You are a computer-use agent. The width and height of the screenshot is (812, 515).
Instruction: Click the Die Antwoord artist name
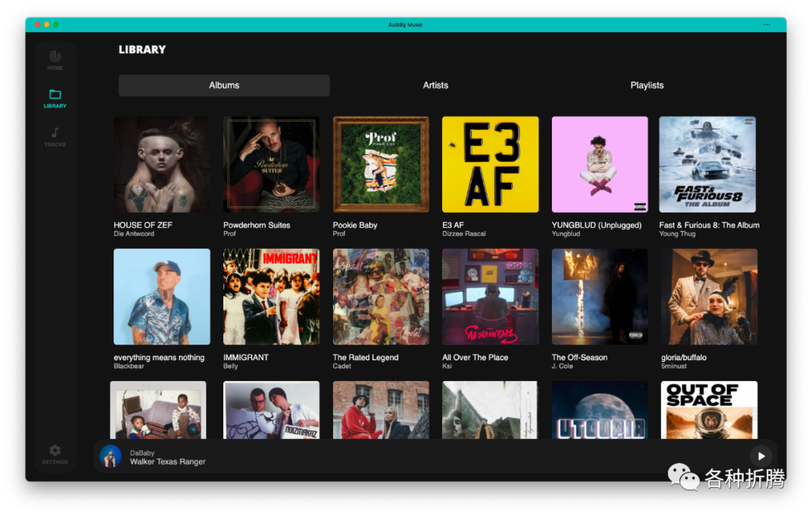134,234
